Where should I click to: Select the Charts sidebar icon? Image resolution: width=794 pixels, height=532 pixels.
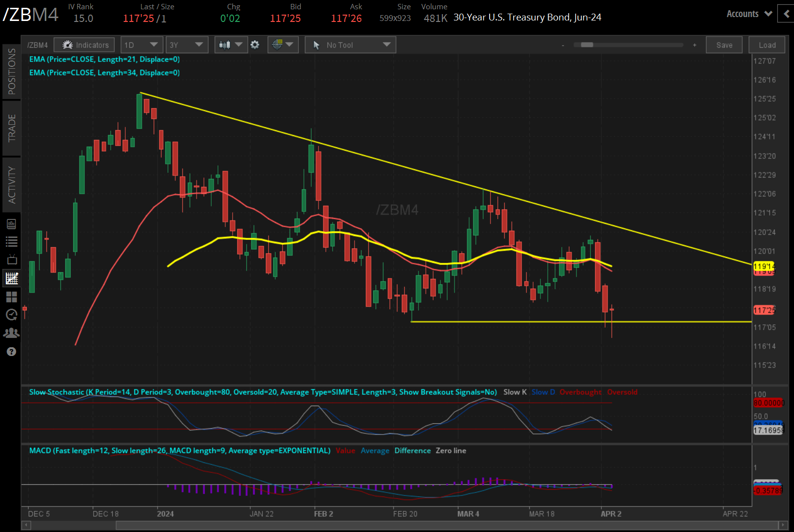[12, 278]
